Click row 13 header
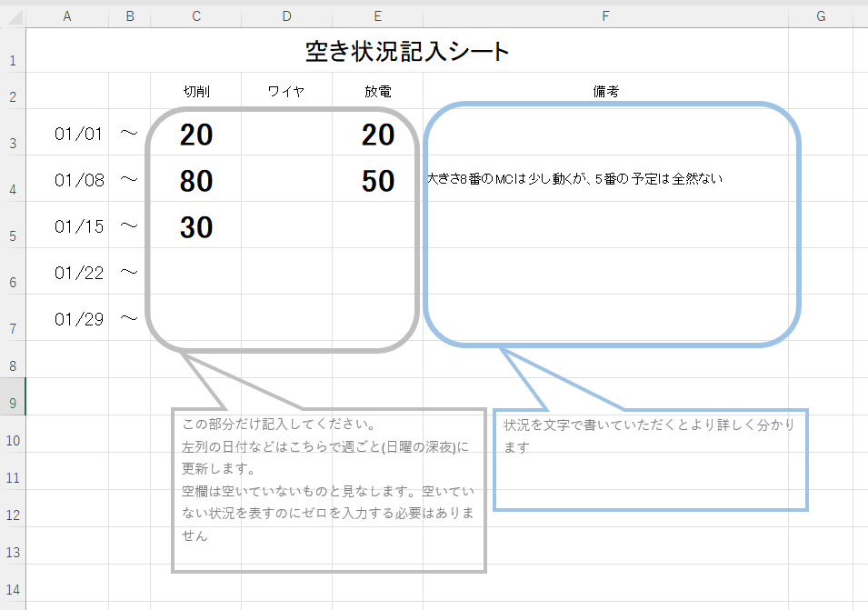868x610 pixels. click(x=13, y=552)
